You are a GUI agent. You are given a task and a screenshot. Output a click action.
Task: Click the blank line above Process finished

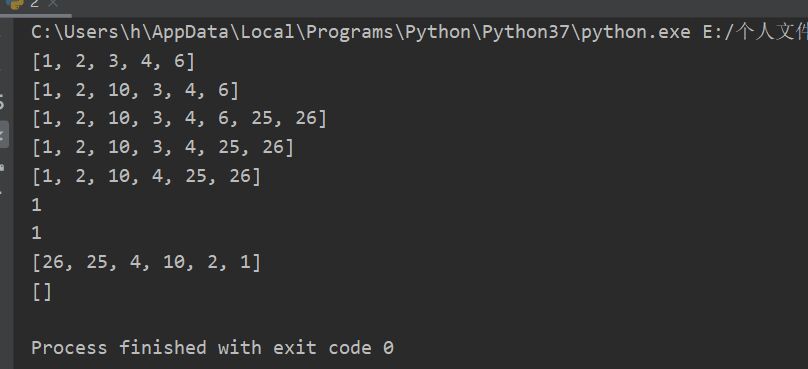[x=411, y=321]
